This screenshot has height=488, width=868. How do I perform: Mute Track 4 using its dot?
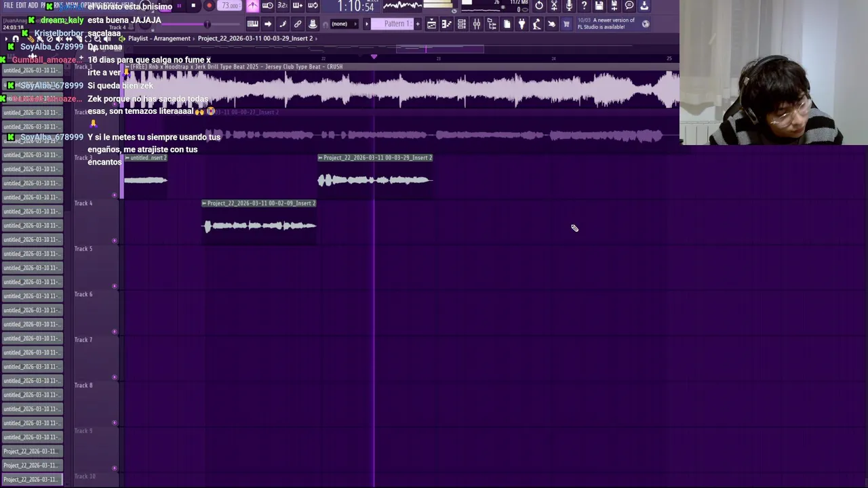(115, 241)
